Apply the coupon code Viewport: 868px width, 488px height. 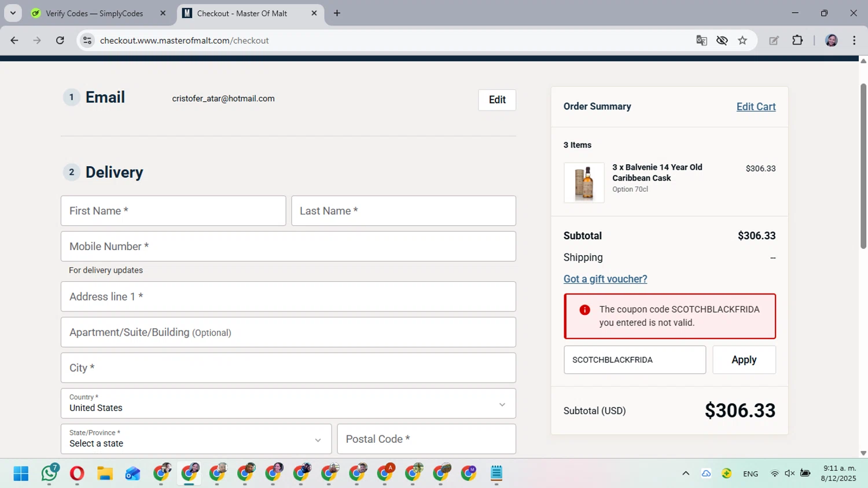pos(744,360)
